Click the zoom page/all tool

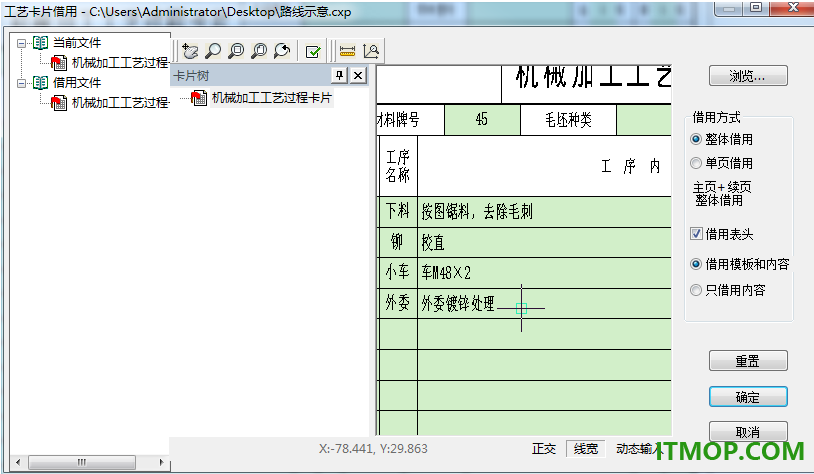pyautogui.click(x=259, y=51)
